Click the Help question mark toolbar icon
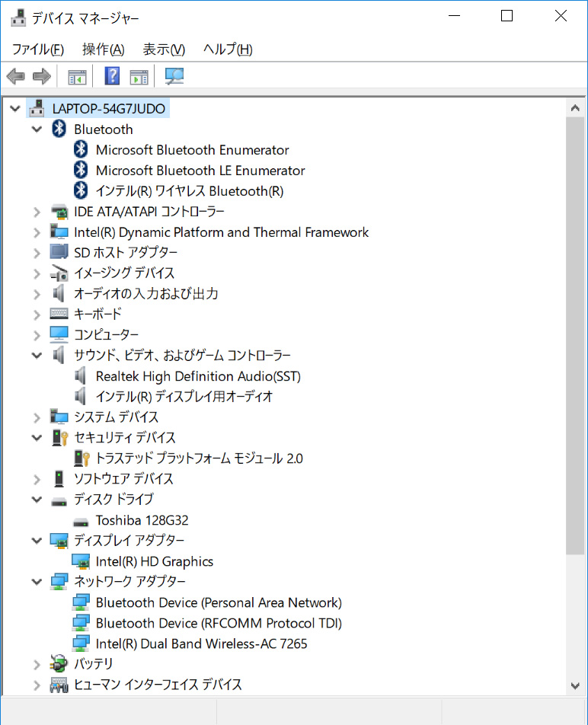The height and width of the screenshot is (725, 588). pos(111,75)
